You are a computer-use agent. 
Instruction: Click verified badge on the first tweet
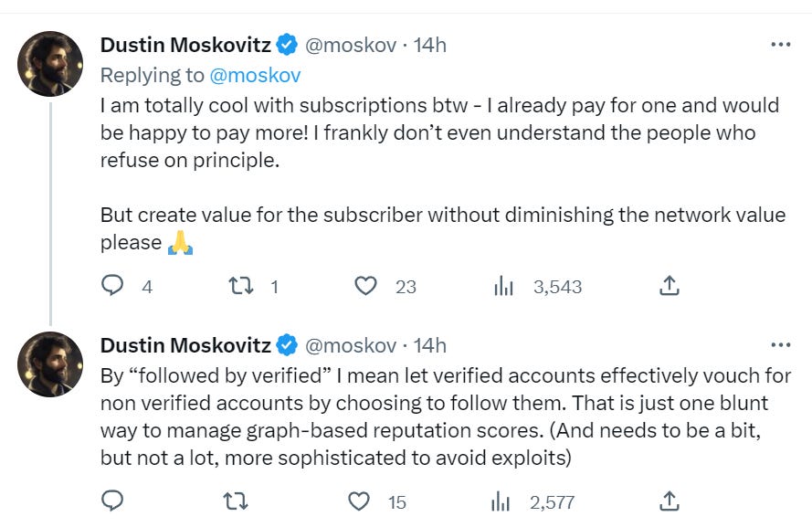coord(287,44)
